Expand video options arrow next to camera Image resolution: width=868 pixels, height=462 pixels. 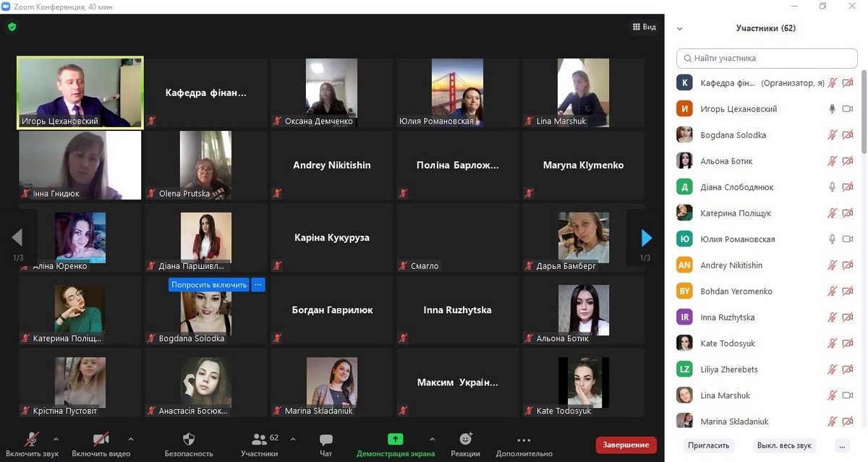(131, 439)
